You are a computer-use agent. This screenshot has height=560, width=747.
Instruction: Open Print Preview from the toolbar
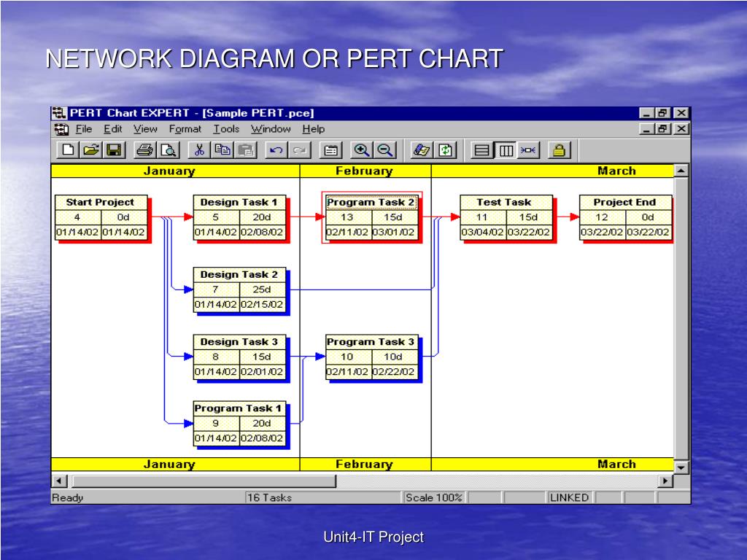coord(169,150)
